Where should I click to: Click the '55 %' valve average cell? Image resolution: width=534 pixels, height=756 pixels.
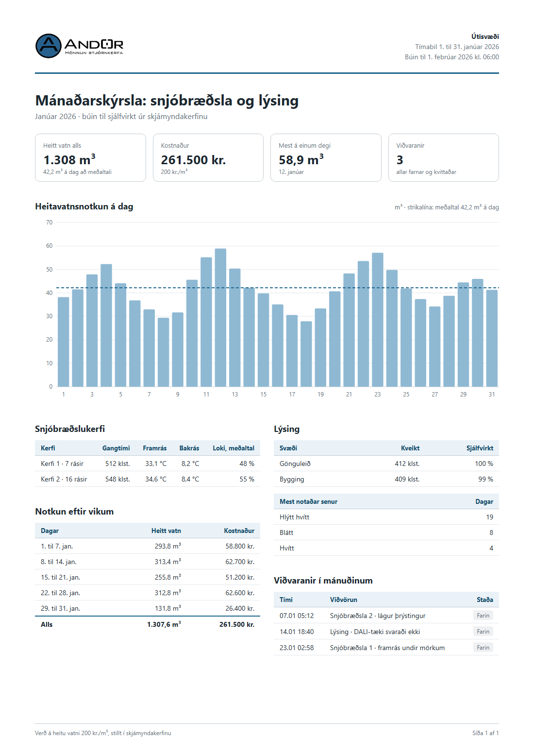click(x=247, y=479)
